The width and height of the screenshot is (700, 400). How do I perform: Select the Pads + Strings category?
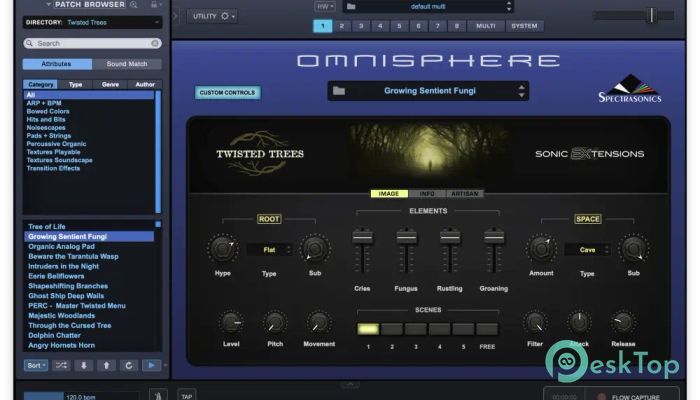[49, 136]
